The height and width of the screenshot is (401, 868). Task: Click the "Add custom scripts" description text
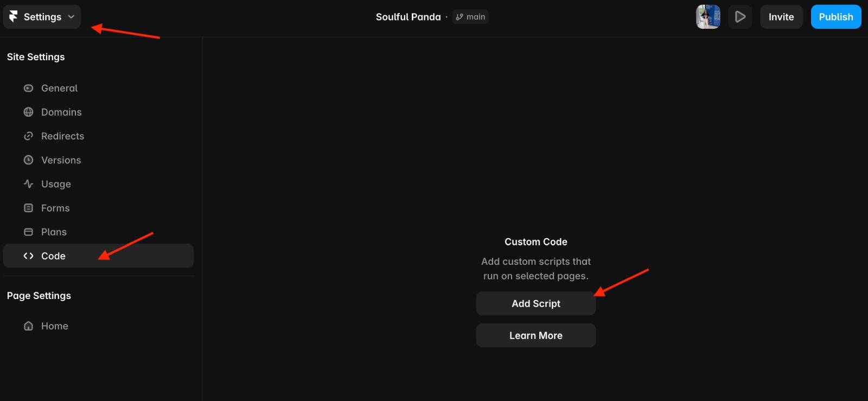click(x=536, y=269)
